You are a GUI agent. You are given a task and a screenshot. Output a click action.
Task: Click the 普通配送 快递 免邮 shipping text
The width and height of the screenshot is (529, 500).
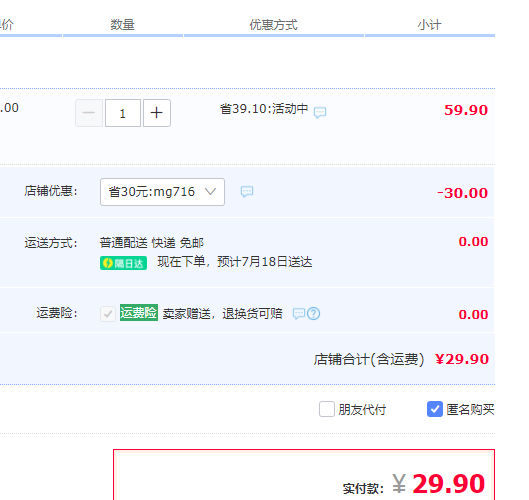coord(152,243)
